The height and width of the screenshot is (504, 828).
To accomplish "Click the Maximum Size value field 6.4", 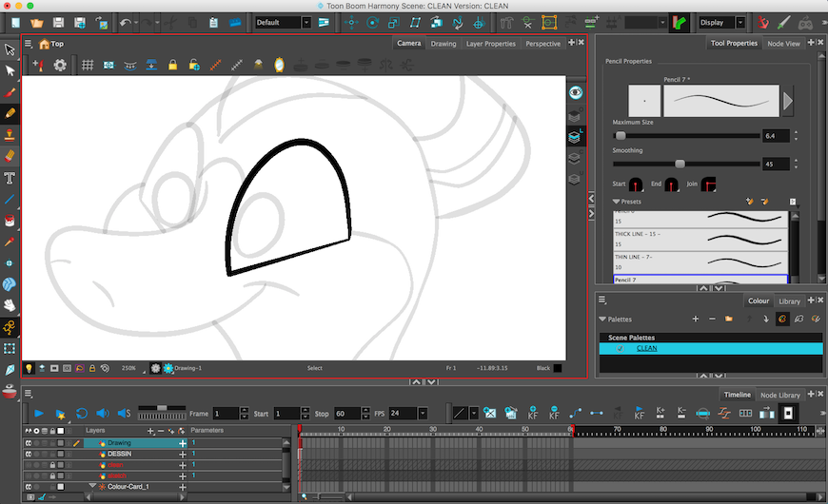I will pyautogui.click(x=777, y=136).
